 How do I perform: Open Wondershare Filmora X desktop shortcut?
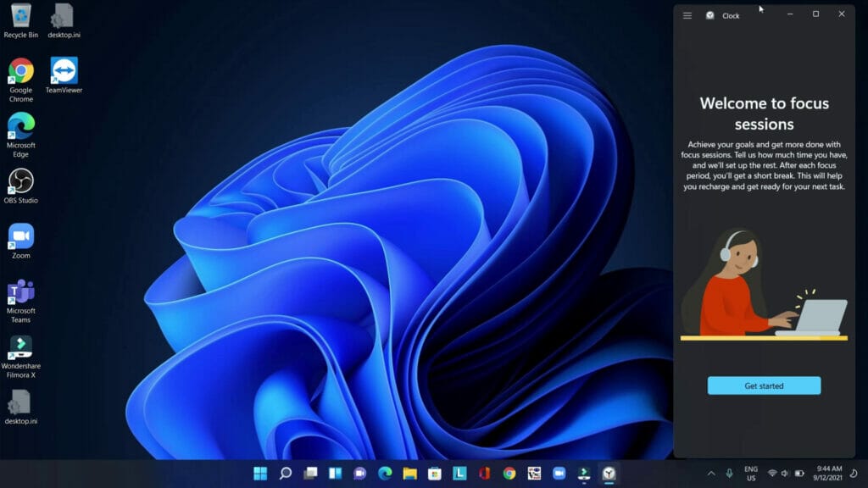[20, 349]
